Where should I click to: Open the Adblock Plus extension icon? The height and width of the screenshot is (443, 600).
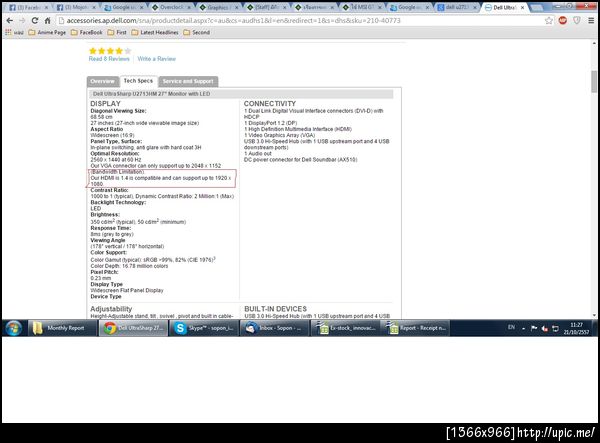point(562,21)
